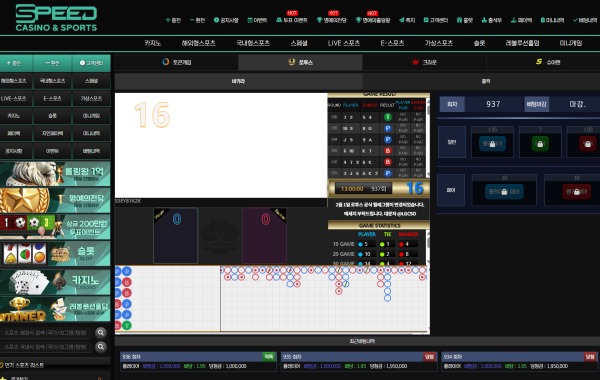The image size is (600, 380).
Task: Click the Speed Casino & Sports logo
Action: (56, 18)
